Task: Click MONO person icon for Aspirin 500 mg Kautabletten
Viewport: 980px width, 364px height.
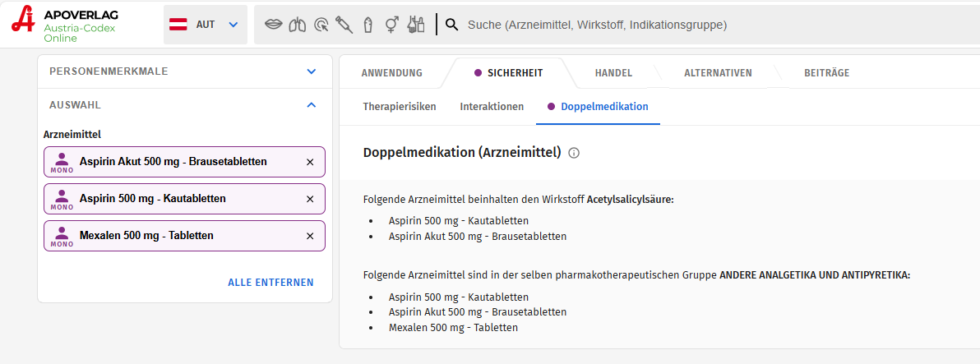Action: (62, 199)
